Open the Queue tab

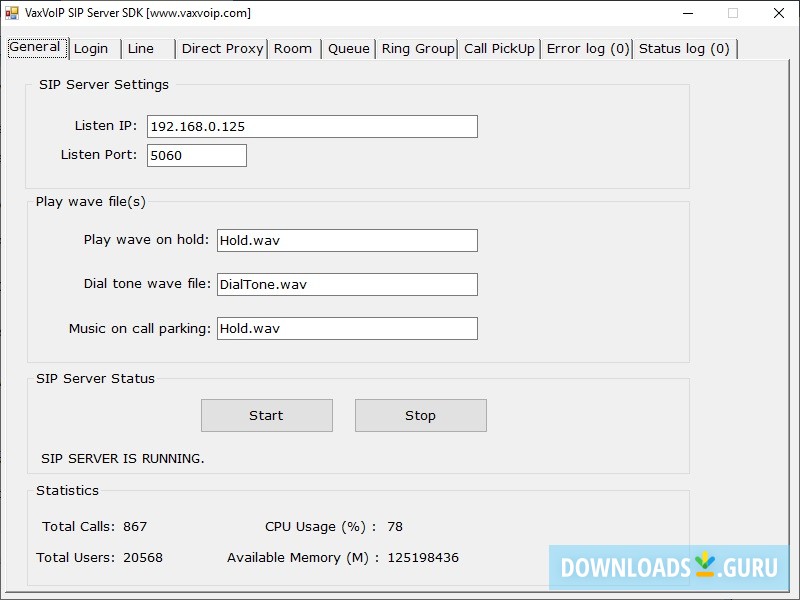pyautogui.click(x=348, y=49)
